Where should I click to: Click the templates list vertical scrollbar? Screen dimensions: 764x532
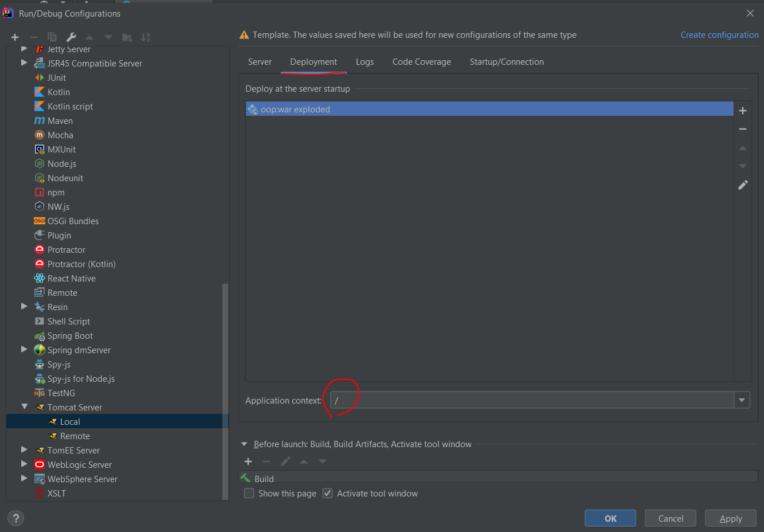[x=225, y=392]
